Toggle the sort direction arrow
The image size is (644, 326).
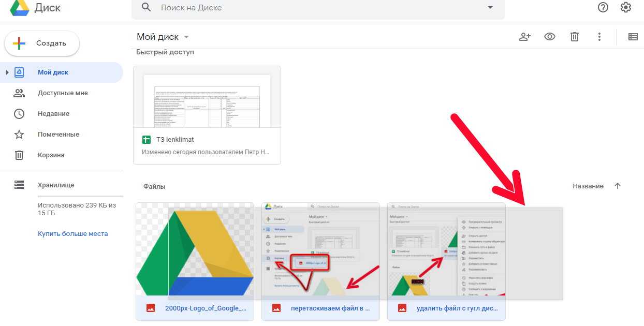(x=618, y=186)
